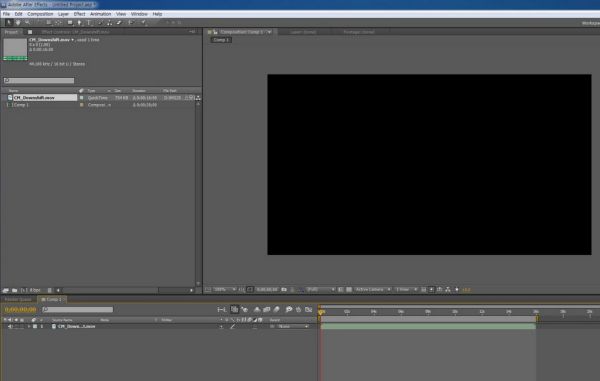Select the Hand tool

pos(18,23)
